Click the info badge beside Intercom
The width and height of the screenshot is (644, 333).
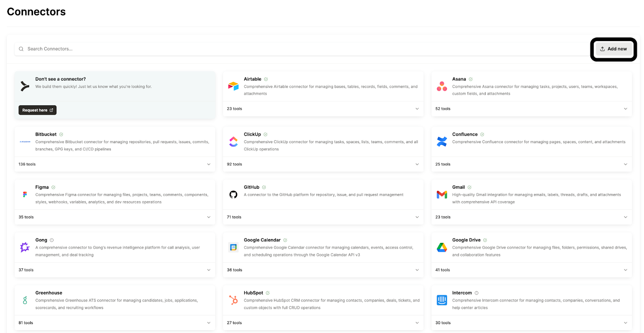click(477, 293)
